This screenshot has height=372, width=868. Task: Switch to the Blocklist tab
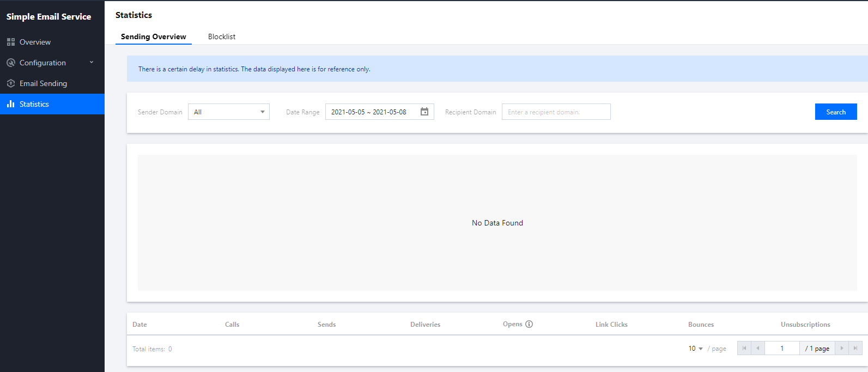222,36
